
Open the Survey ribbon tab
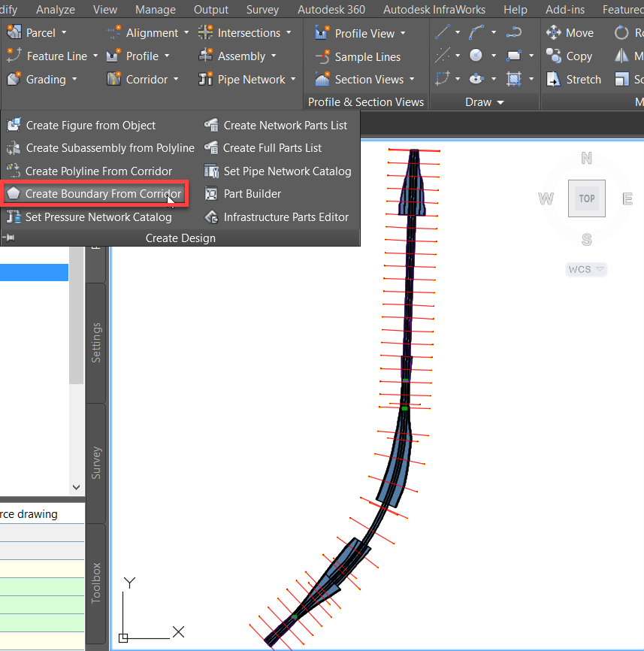[262, 10]
